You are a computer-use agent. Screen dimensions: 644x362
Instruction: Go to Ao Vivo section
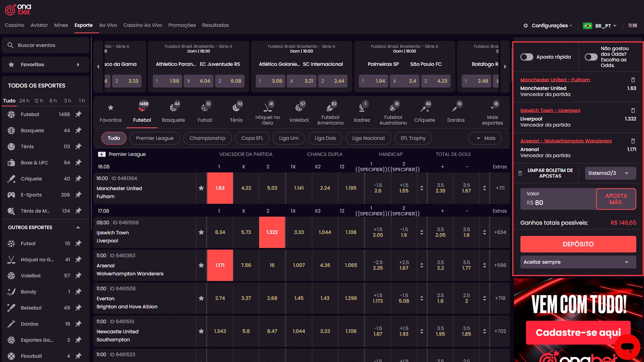click(108, 25)
